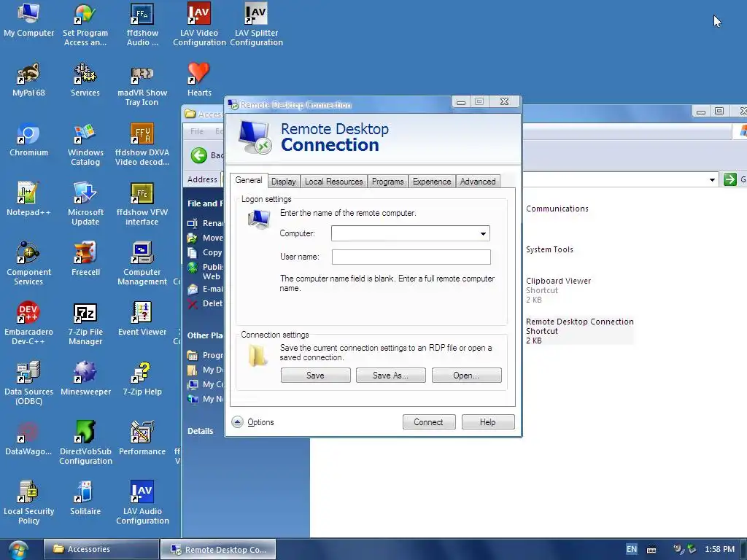The width and height of the screenshot is (747, 560).
Task: Click the Save connection settings button
Action: 315,376
